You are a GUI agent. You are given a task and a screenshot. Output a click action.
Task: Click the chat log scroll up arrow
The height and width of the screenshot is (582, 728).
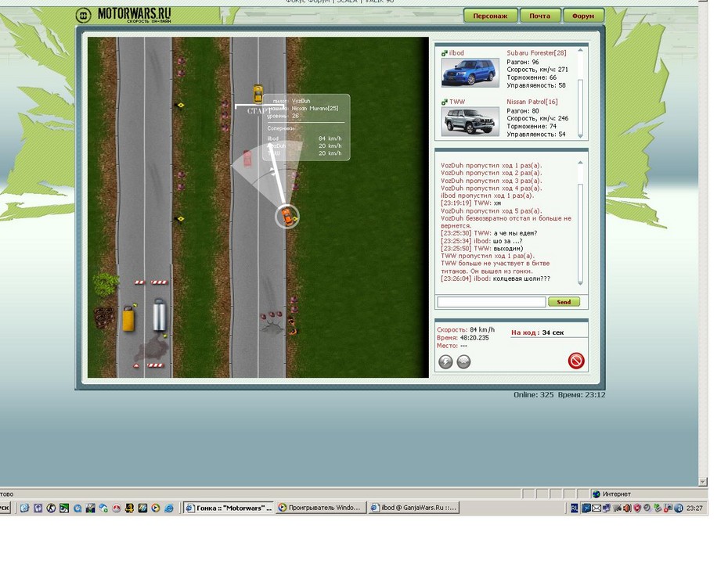(x=580, y=163)
